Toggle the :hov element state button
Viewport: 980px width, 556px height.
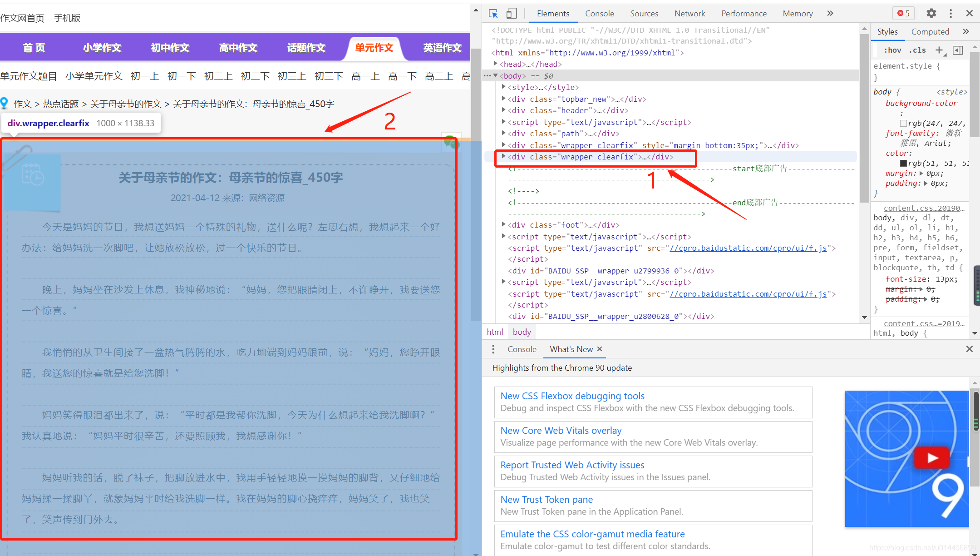[893, 50]
